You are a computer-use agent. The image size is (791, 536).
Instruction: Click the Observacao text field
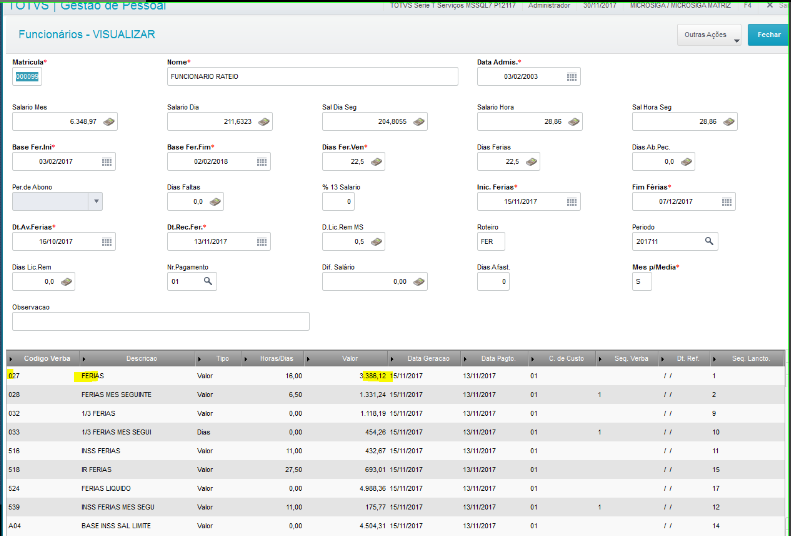(160, 321)
